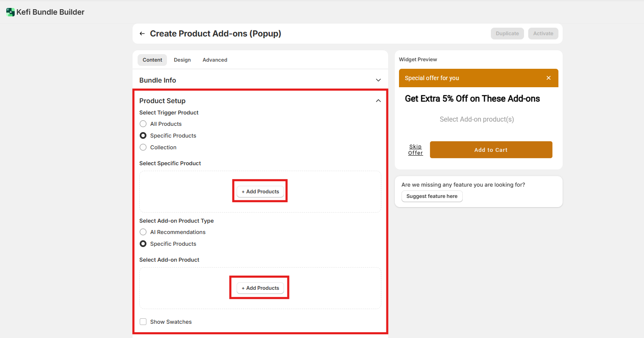Close the Special offer popup preview
644x338 pixels.
click(x=548, y=78)
